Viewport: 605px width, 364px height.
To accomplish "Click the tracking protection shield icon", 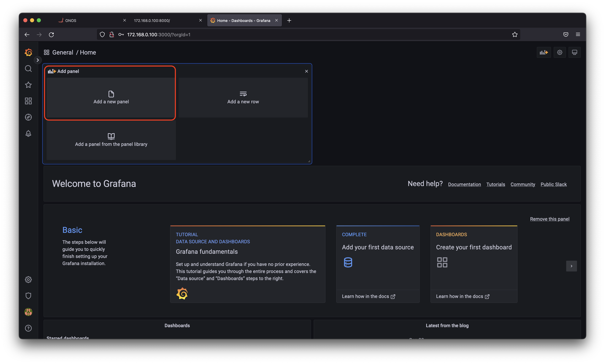I will 102,35.
